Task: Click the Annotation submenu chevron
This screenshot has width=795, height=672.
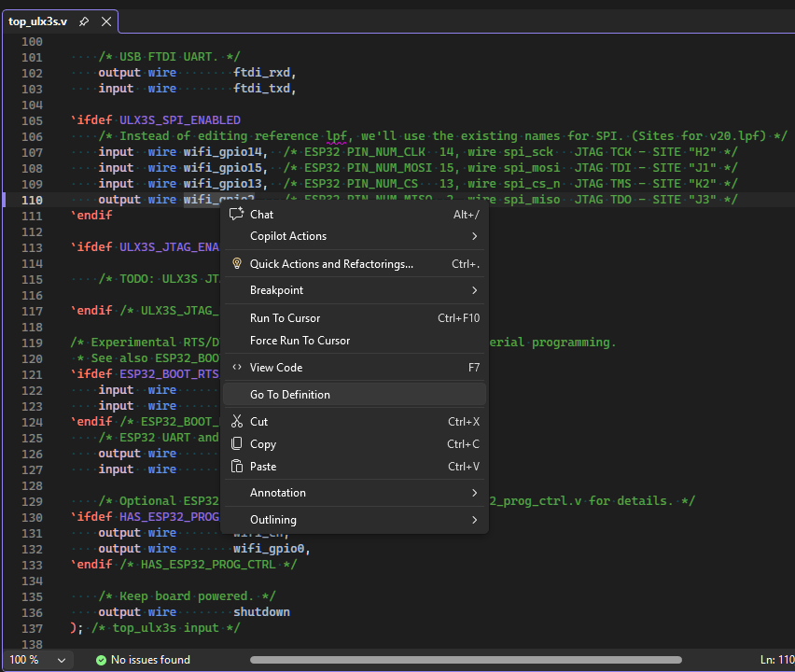Action: pos(475,493)
